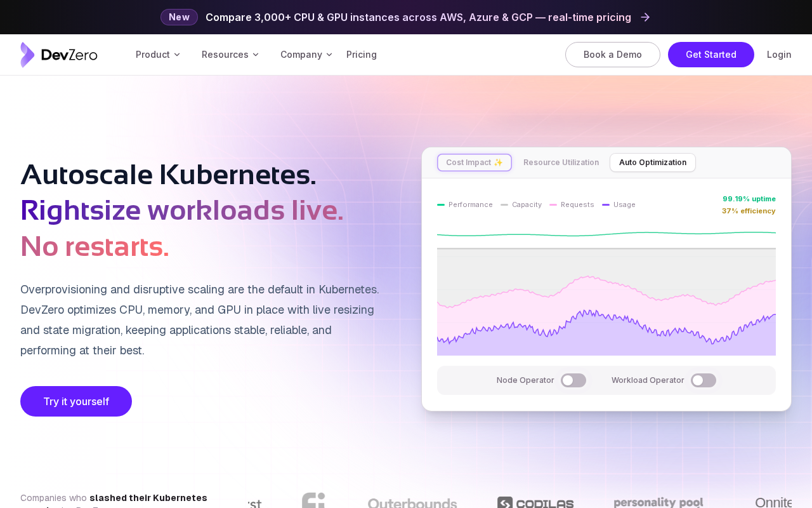Click the 99.19% uptime text

(749, 199)
